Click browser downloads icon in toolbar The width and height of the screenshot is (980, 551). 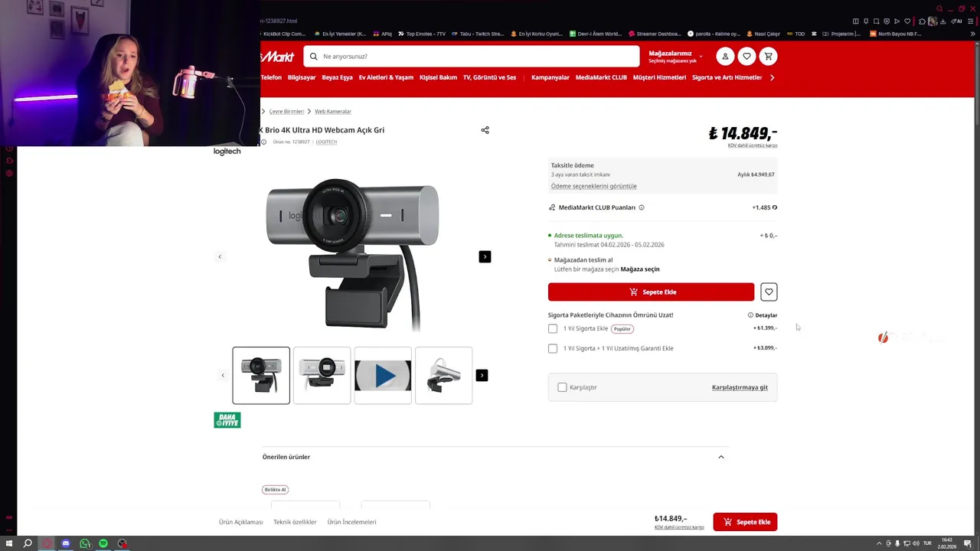pyautogui.click(x=942, y=21)
